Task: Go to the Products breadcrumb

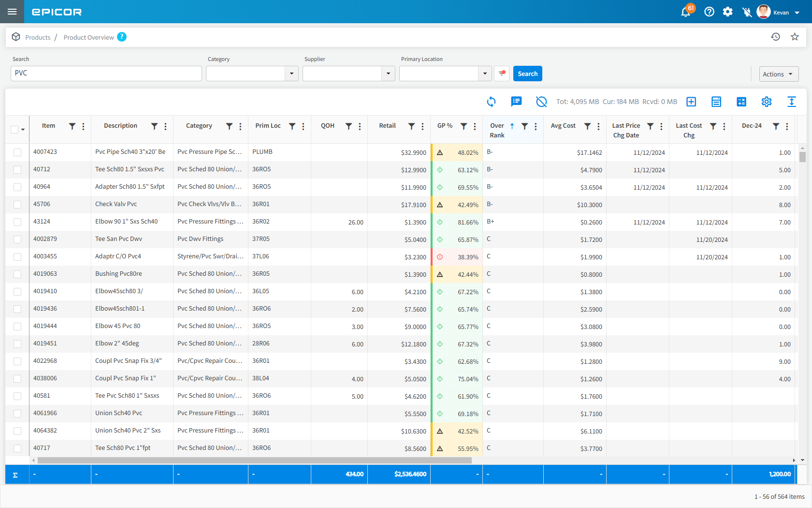Action: pyautogui.click(x=38, y=37)
